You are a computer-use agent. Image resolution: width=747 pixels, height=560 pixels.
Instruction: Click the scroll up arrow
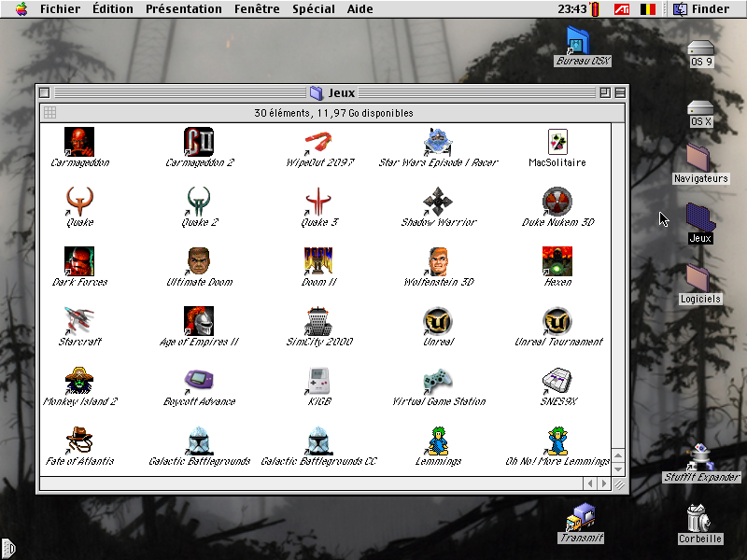pyautogui.click(x=618, y=455)
